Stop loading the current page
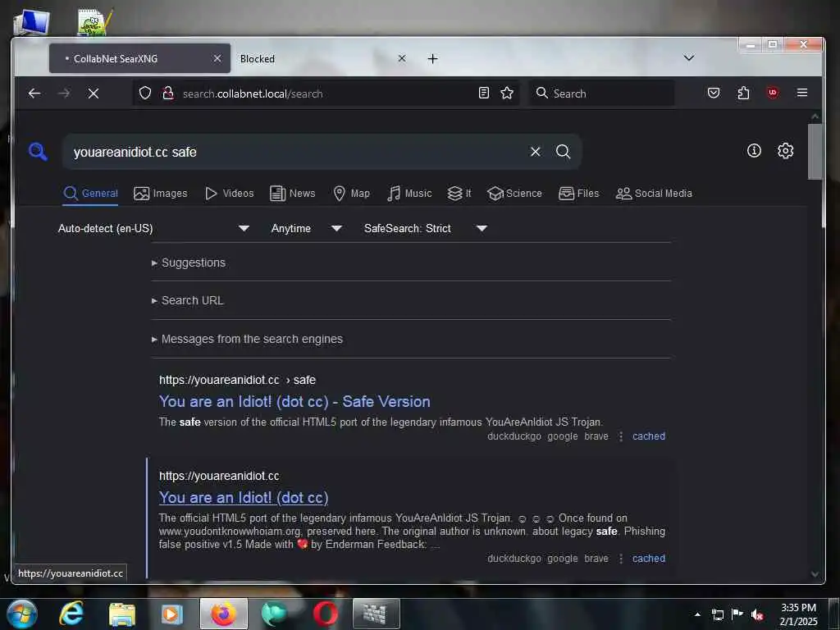 94,94
